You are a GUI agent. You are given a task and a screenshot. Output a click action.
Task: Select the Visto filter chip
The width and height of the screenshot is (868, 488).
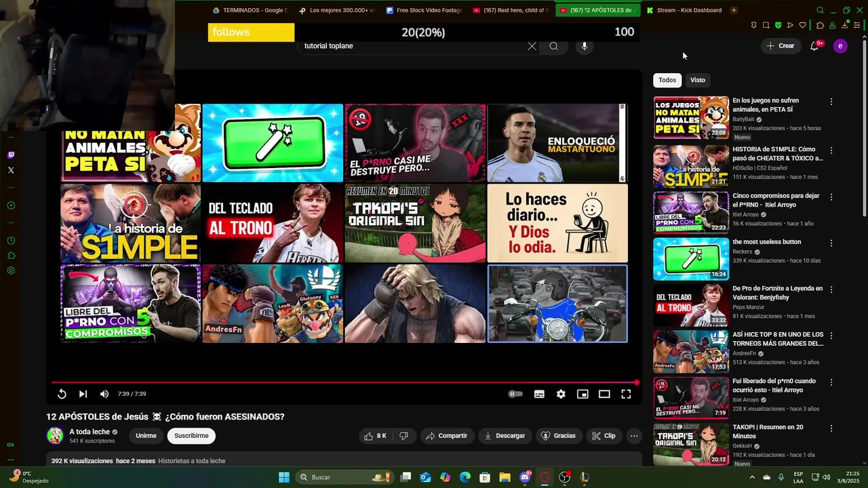698,80
